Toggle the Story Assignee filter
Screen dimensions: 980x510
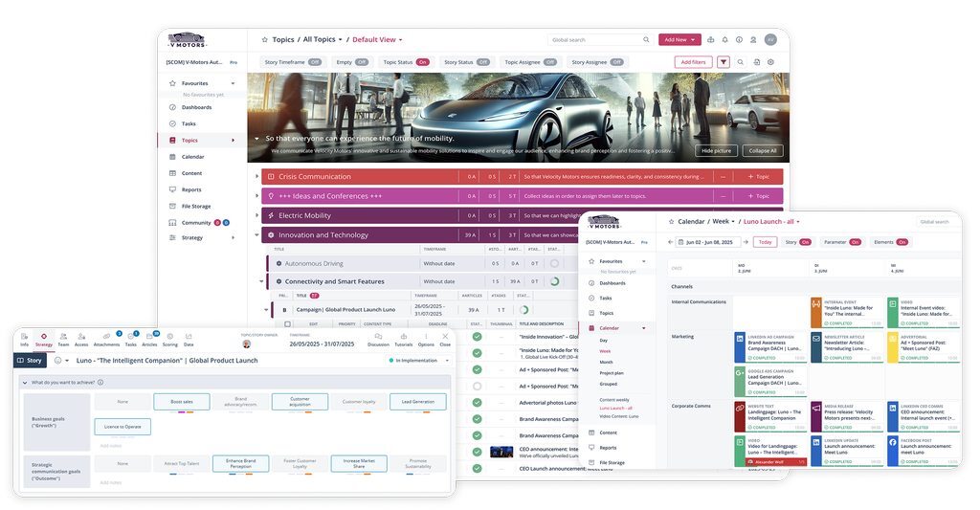pos(617,62)
